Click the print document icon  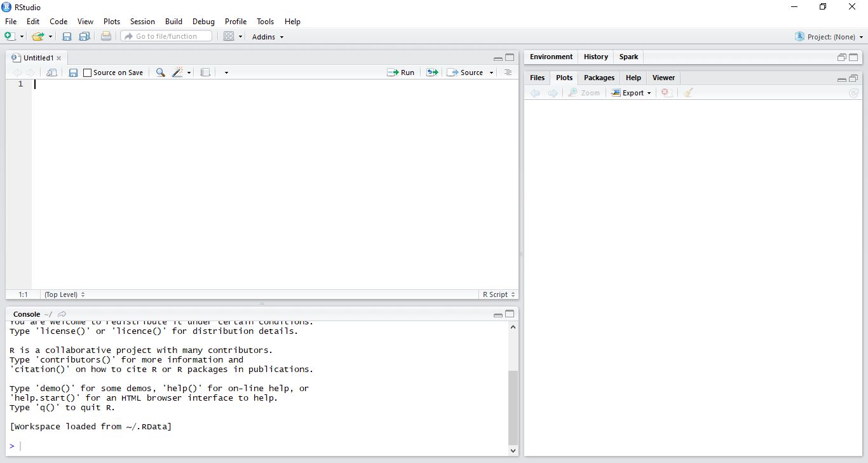[x=106, y=37]
